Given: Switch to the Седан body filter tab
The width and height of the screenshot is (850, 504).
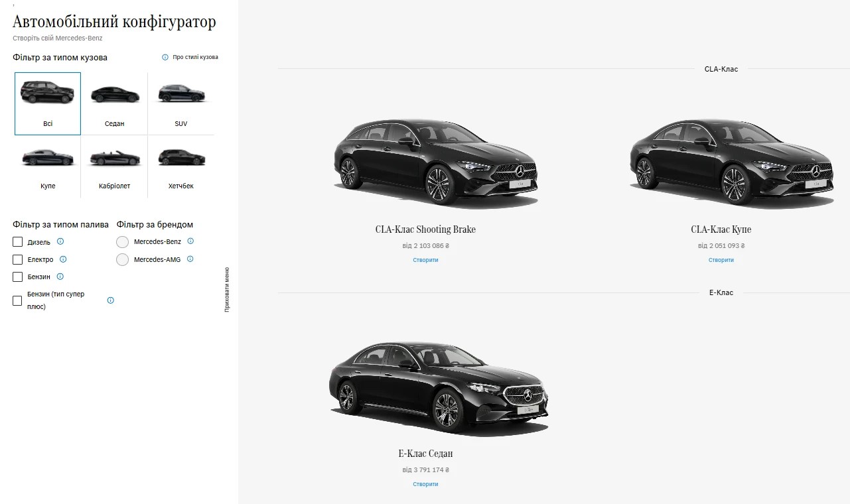Looking at the screenshot, I should (113, 94).
